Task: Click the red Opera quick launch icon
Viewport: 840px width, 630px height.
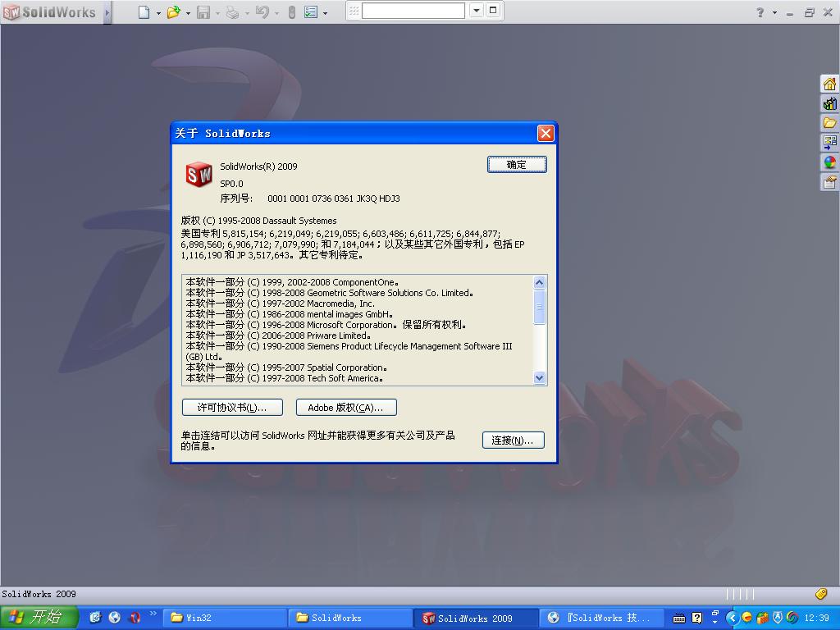Action: [x=135, y=617]
